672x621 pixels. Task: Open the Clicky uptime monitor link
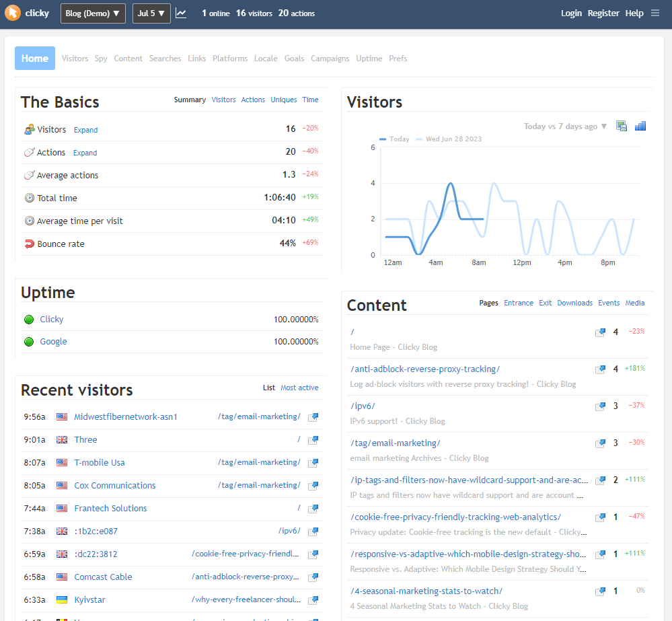point(51,320)
